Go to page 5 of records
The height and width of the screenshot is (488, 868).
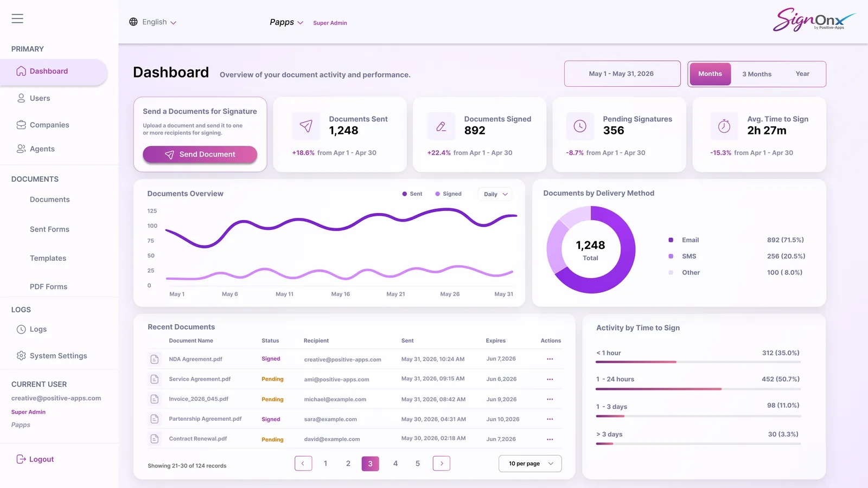pyautogui.click(x=418, y=464)
